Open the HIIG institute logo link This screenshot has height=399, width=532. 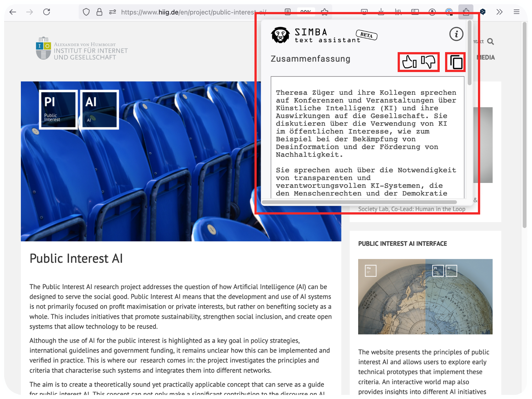82,48
